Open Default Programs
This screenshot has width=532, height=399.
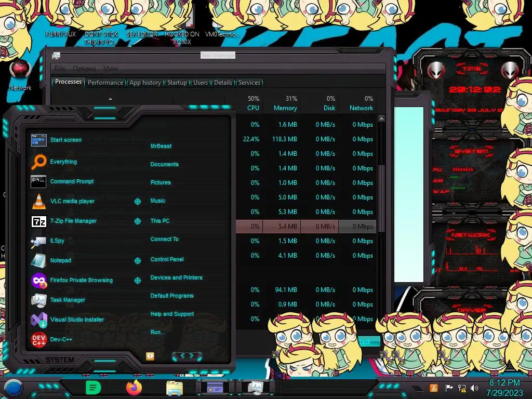point(171,296)
